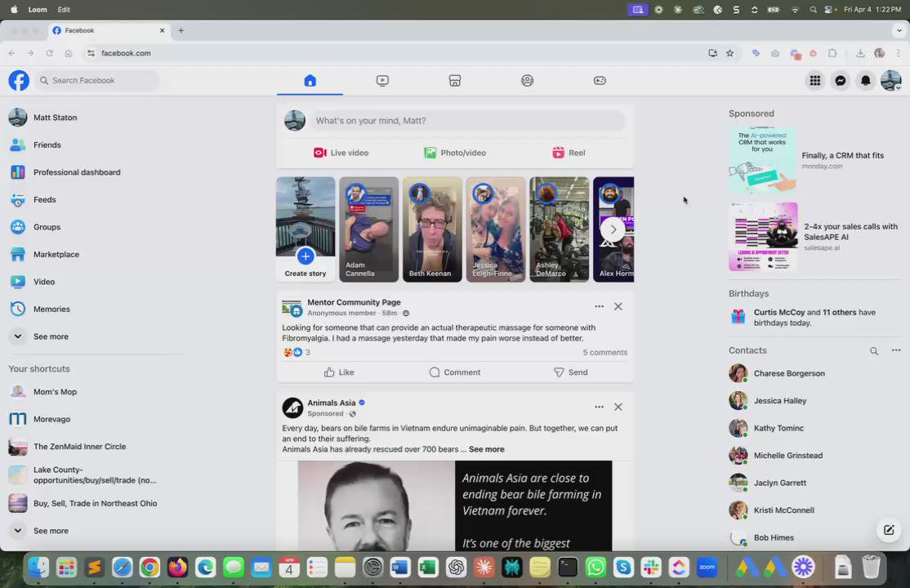This screenshot has height=588, width=910.
Task: Click the Search Facebook field
Action: point(97,81)
